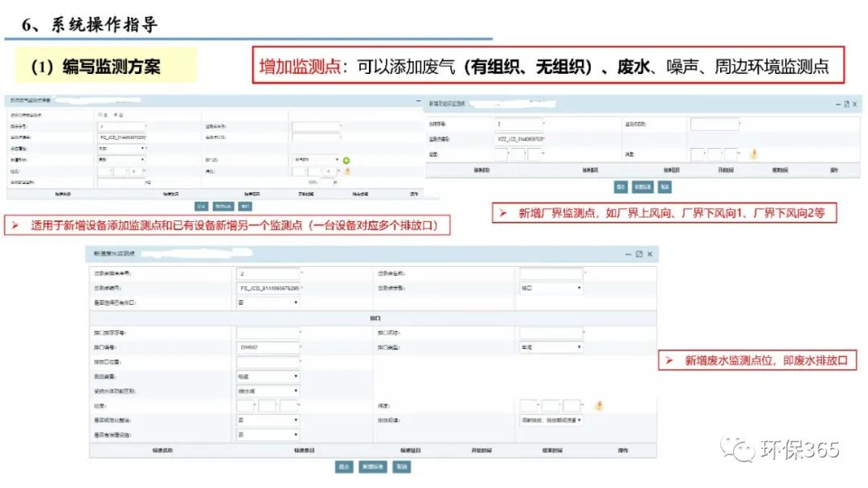Close the wastewater monitoring point dialog

click(649, 254)
